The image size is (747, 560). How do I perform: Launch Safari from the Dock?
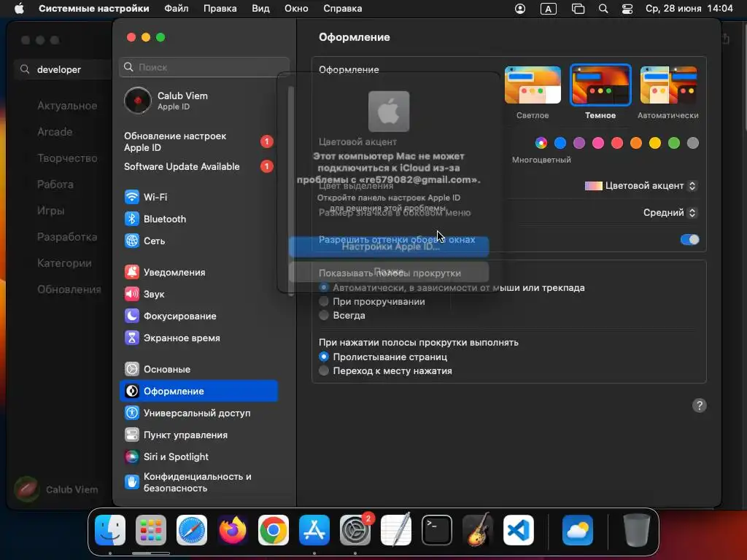click(x=192, y=530)
